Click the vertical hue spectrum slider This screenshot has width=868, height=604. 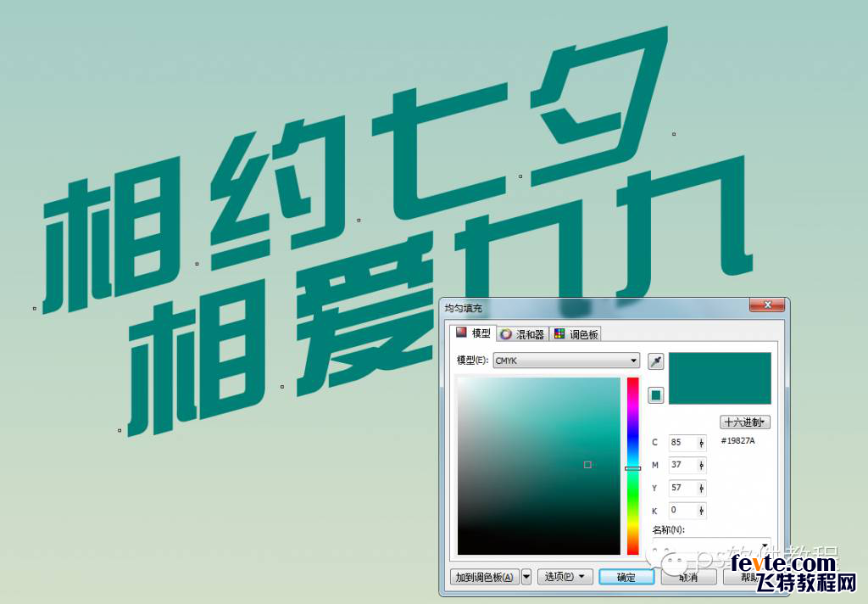click(x=632, y=466)
